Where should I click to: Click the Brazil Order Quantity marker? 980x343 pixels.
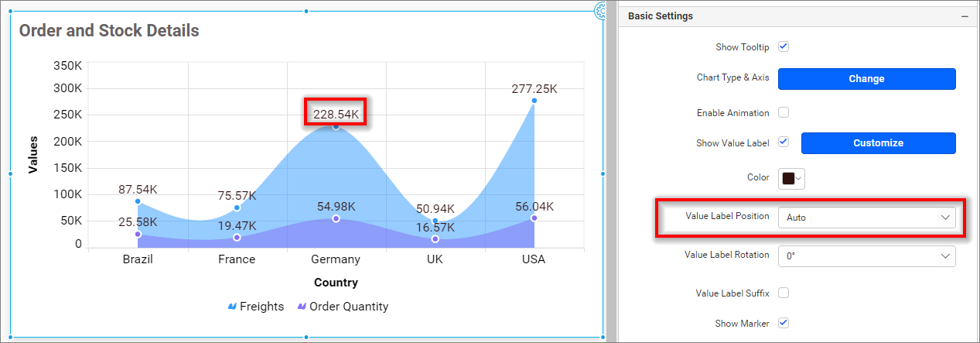(138, 234)
